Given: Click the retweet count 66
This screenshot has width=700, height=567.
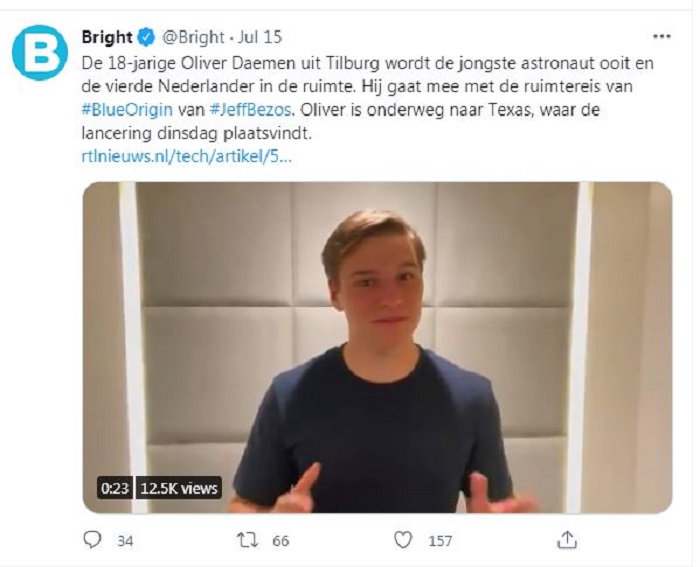Looking at the screenshot, I should pyautogui.click(x=280, y=541).
